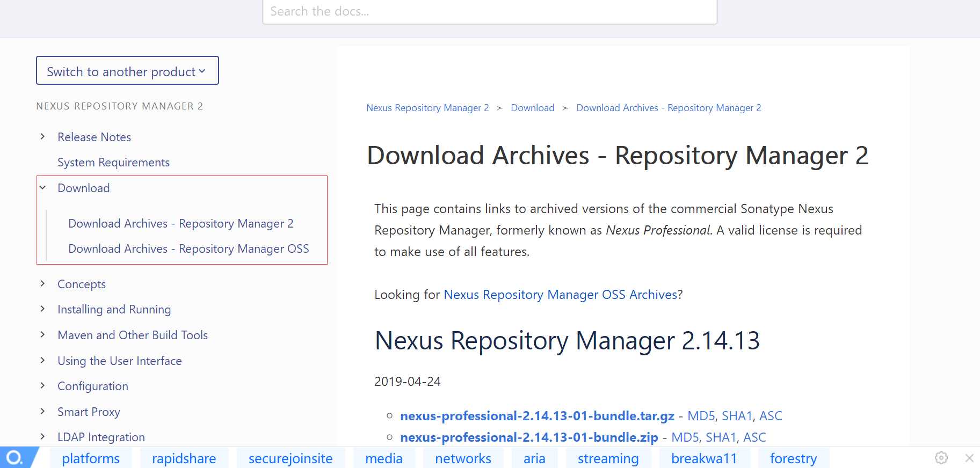Viewport: 980px width, 468px height.
Task: Open ASC signature for zip bundle
Action: tap(754, 437)
